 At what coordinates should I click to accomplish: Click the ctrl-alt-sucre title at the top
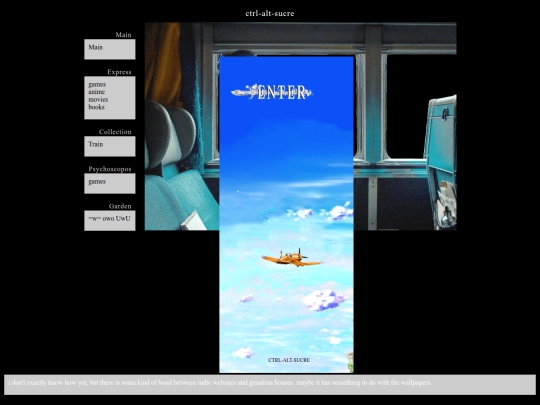[x=270, y=13]
